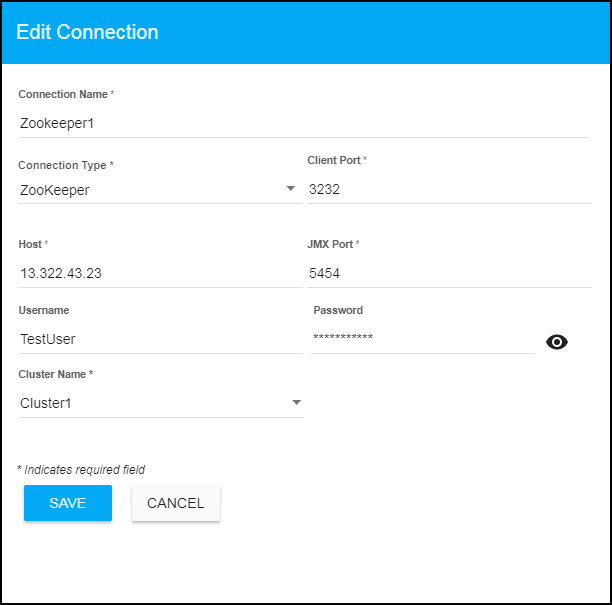The width and height of the screenshot is (612, 605).
Task: Click the Edit Connection dialog title
Action: tap(87, 32)
